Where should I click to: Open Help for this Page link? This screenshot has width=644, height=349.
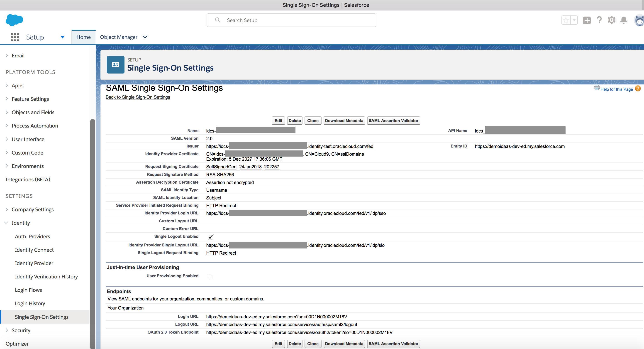click(617, 89)
